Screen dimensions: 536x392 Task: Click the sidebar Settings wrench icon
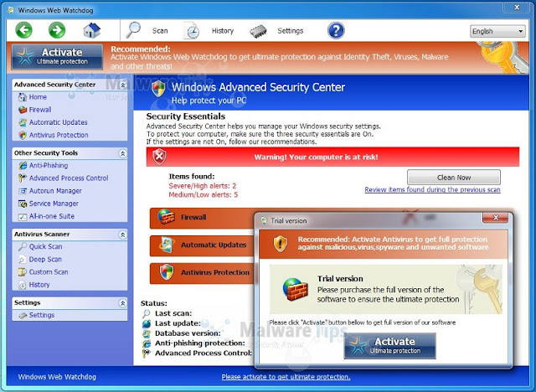(x=23, y=315)
